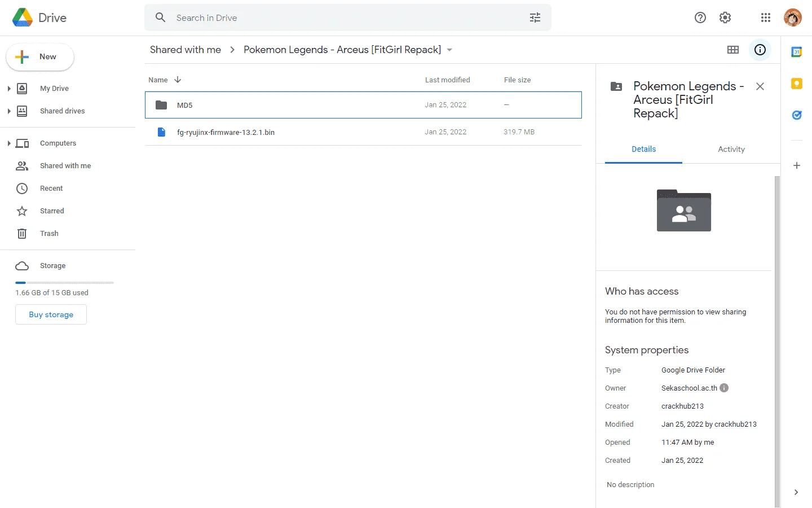812x508 pixels.
Task: Select fg-ryujinx-firmware-13.2.1.bin file
Action: click(x=363, y=132)
